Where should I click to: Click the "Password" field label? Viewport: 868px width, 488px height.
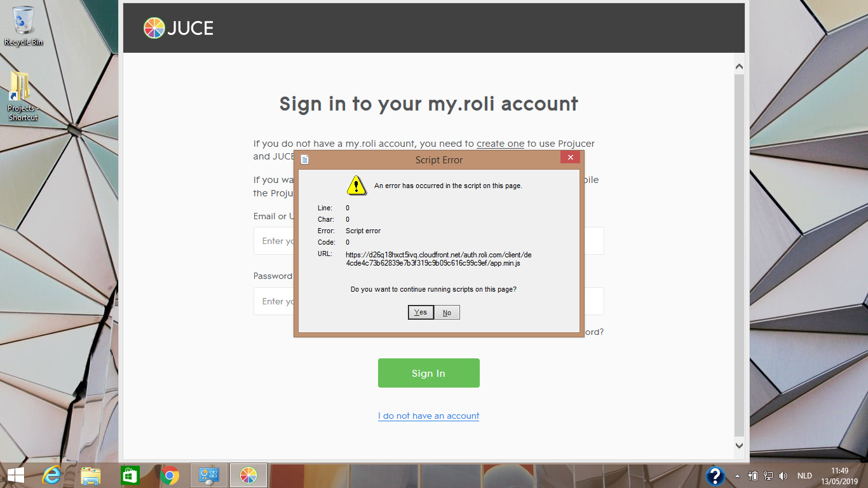pyautogui.click(x=273, y=276)
